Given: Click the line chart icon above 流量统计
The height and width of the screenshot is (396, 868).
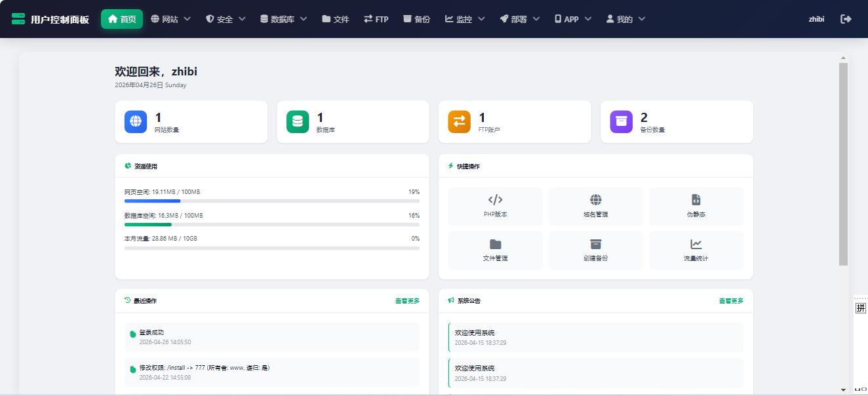Looking at the screenshot, I should tap(696, 244).
